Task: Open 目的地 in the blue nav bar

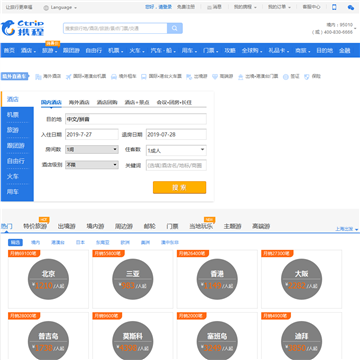Action: click(x=324, y=51)
